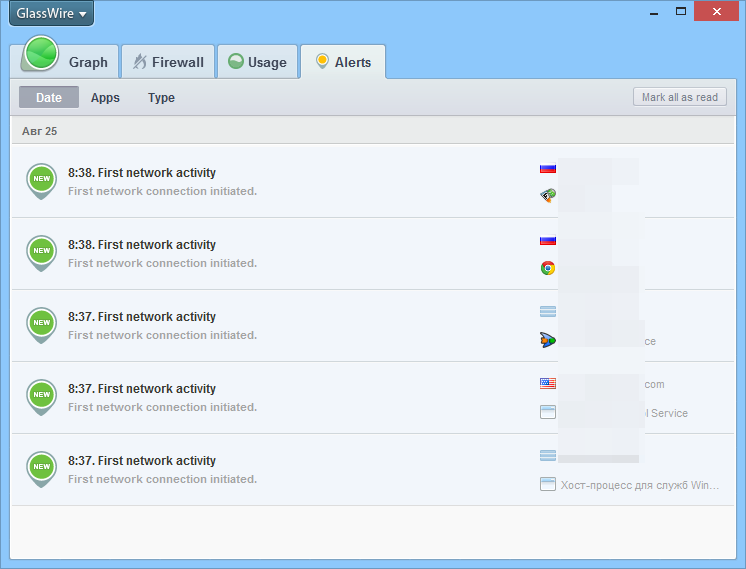The height and width of the screenshot is (569, 746).
Task: Sort alerts by Apps
Action: click(x=105, y=98)
